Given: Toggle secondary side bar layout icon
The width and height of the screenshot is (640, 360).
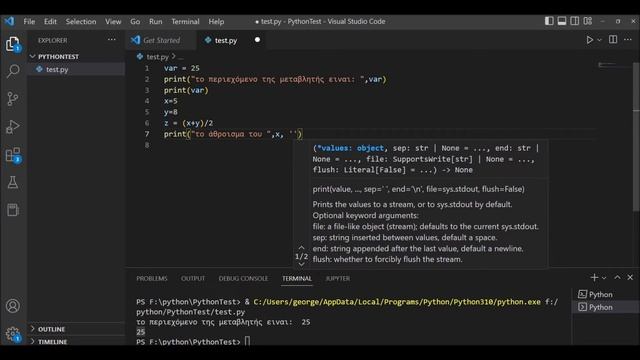Looking at the screenshot, I should pyautogui.click(x=574, y=21).
